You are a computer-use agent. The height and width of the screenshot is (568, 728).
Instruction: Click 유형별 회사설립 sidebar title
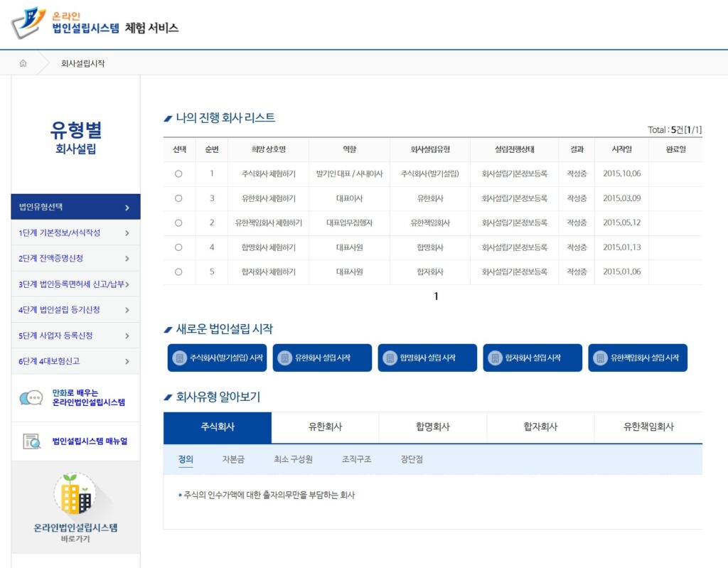75,137
